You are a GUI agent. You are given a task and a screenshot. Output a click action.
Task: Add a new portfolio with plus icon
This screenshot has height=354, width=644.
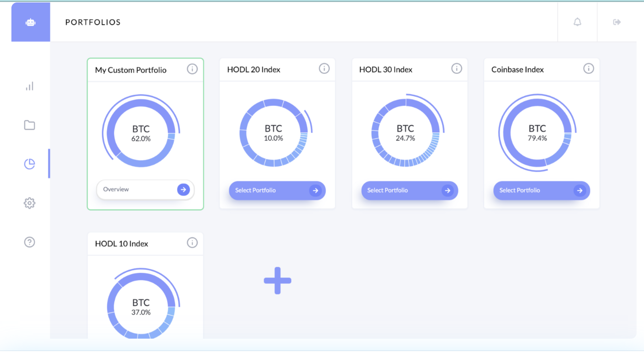tap(277, 281)
